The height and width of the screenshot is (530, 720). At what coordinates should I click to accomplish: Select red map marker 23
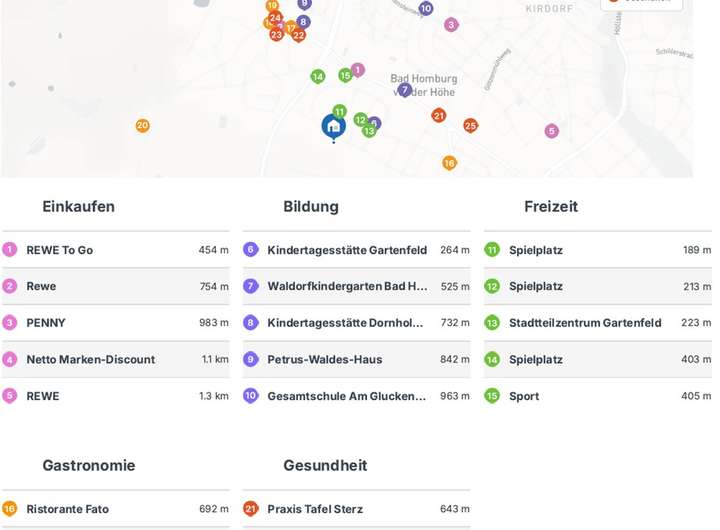(276, 34)
